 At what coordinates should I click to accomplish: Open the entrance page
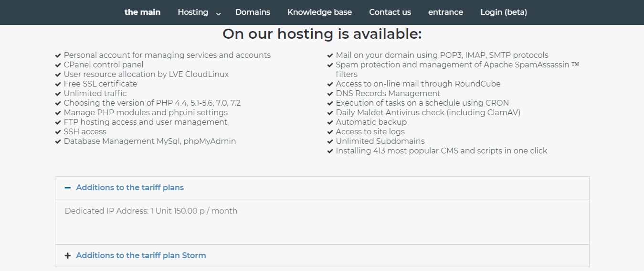[x=445, y=12]
